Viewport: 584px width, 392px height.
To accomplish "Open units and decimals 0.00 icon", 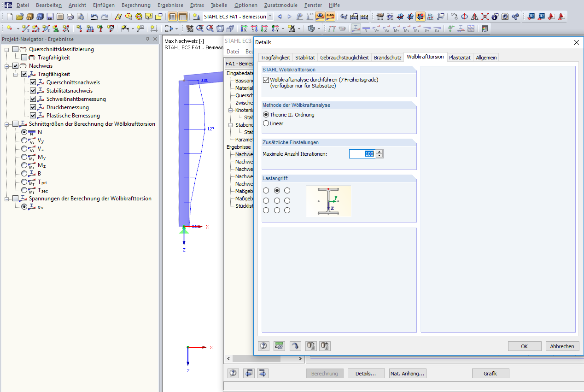I will (279, 346).
